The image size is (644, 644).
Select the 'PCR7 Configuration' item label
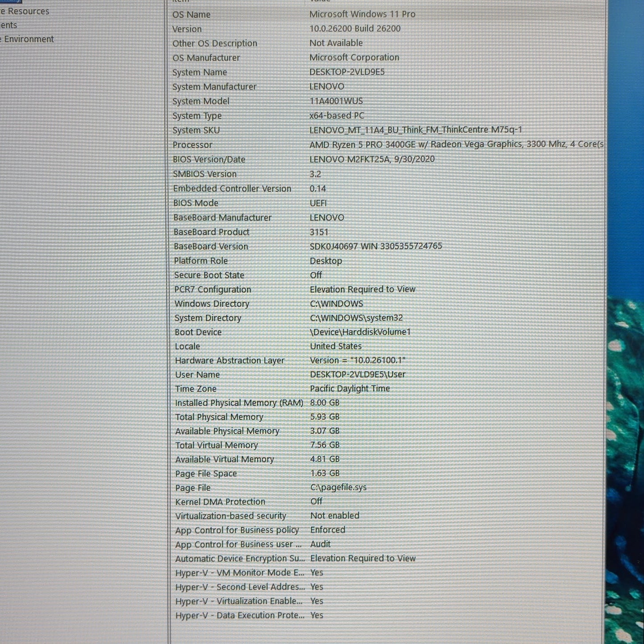coord(213,290)
